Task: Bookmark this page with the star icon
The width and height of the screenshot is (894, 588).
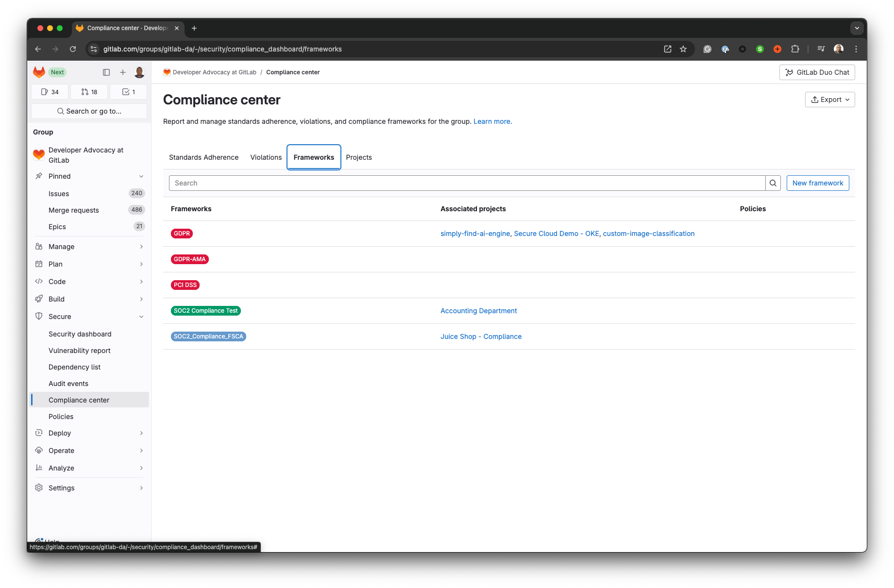Action: click(683, 49)
